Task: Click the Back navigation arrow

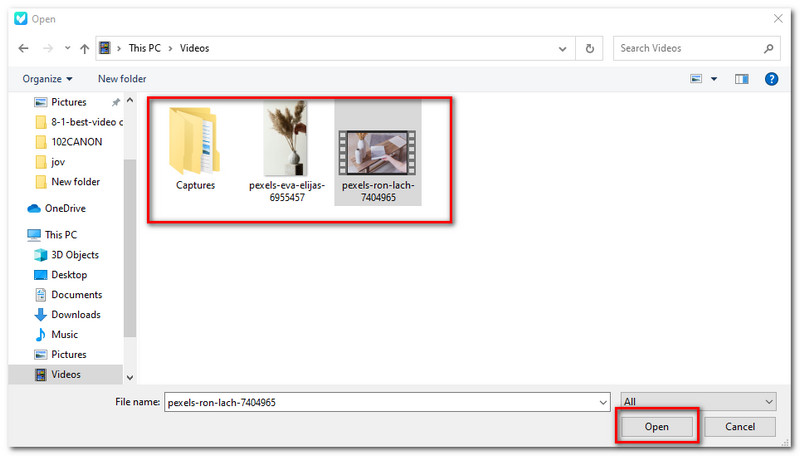Action: 23,48
